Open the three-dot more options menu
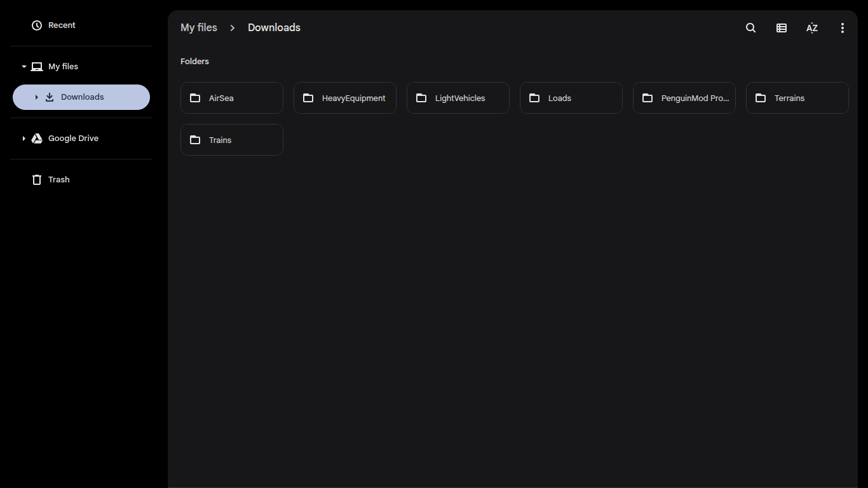 tap(843, 28)
